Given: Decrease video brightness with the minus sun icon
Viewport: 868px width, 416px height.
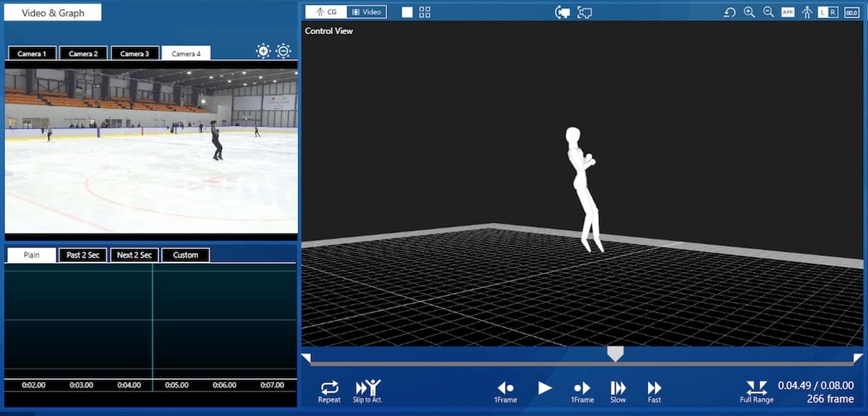Looking at the screenshot, I should 284,51.
